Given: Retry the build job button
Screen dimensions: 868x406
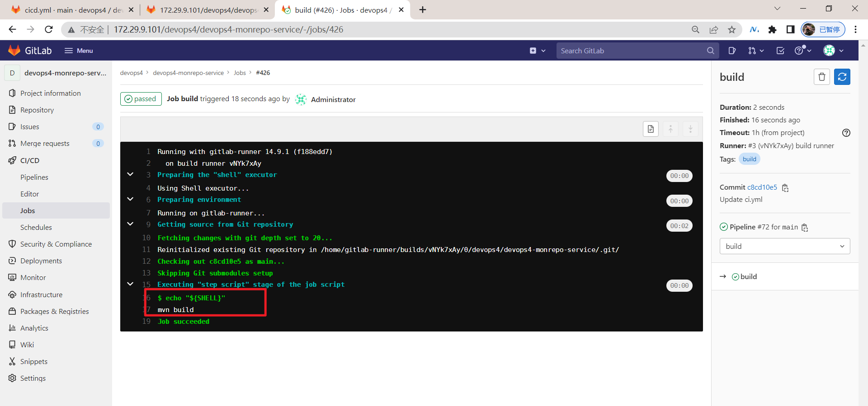Looking at the screenshot, I should (842, 77).
